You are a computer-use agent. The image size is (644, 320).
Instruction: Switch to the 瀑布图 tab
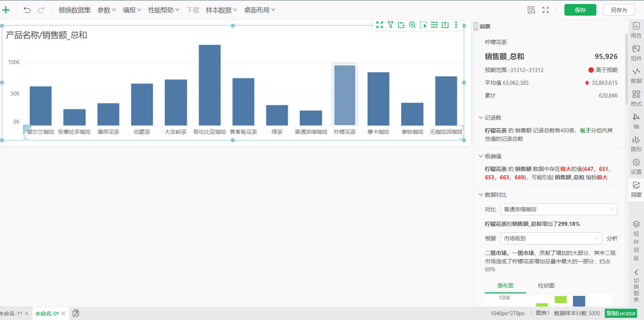coord(505,286)
